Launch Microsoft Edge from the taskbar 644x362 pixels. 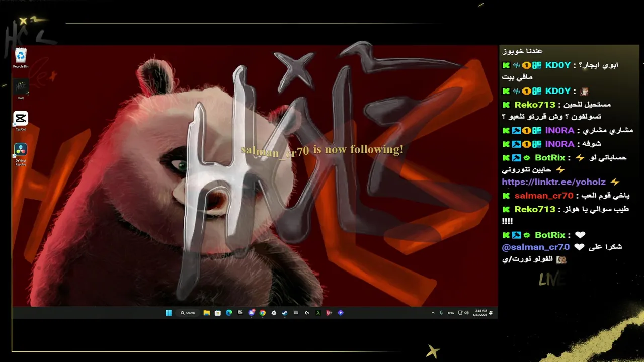229,313
